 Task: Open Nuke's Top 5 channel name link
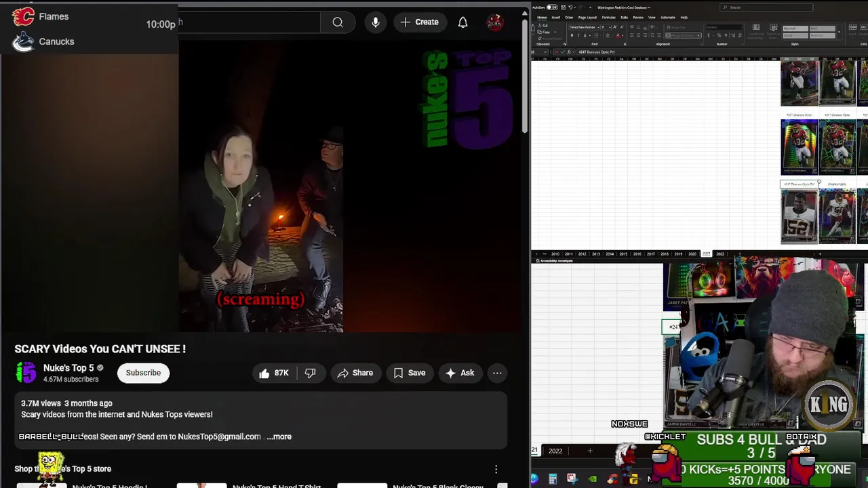coord(68,368)
